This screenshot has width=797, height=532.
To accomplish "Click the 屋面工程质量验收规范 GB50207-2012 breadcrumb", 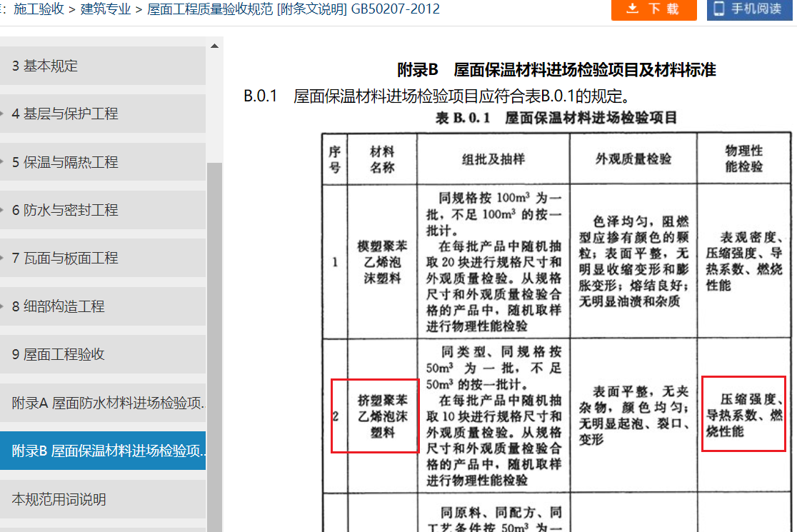I will 293,9.
